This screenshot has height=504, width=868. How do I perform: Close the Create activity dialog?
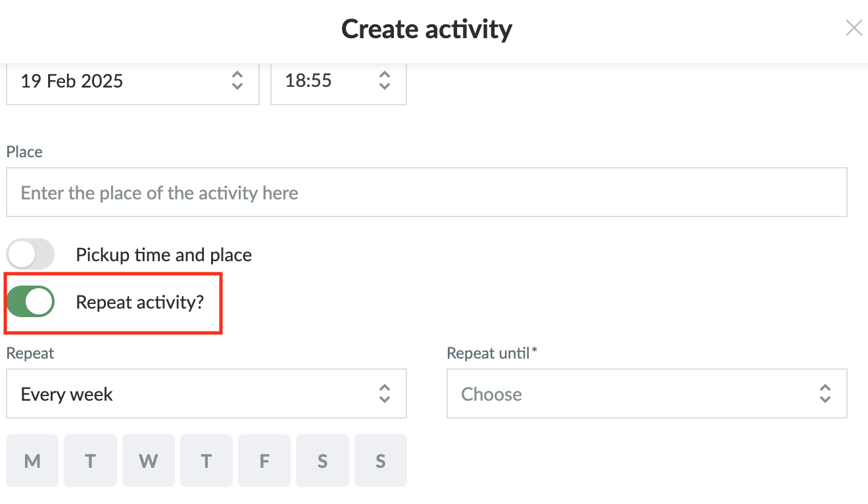point(854,28)
